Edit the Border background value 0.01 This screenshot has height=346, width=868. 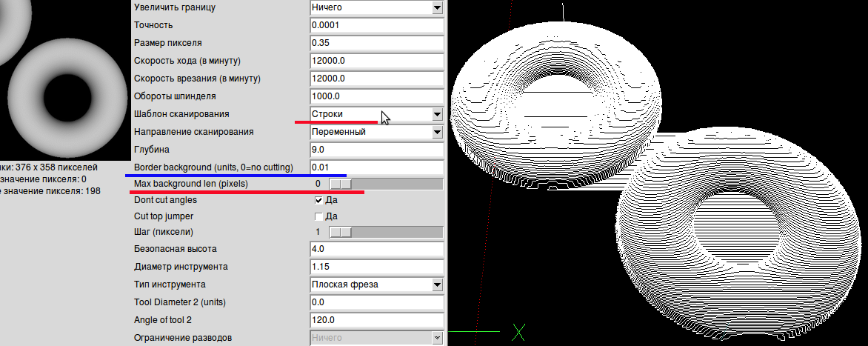tap(377, 167)
